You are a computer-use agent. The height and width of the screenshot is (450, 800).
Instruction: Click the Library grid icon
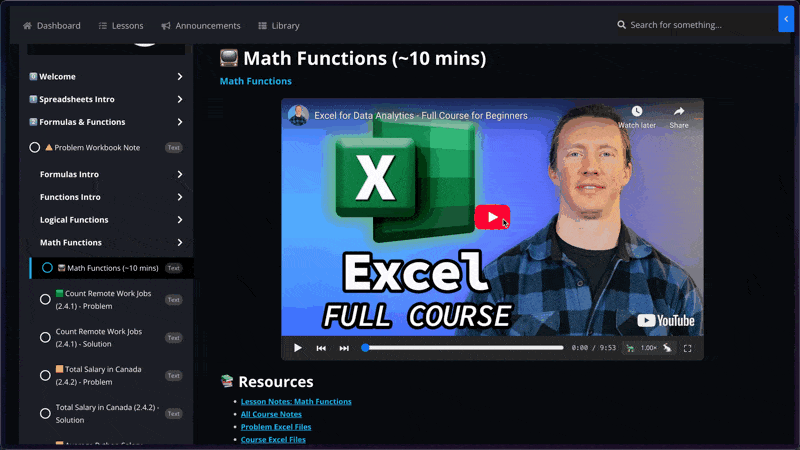262,26
